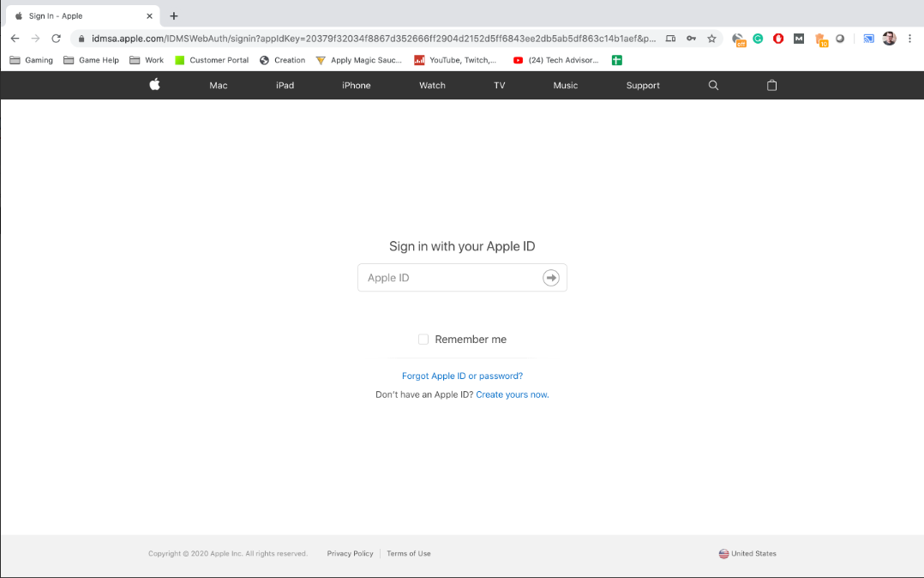924x578 pixels.
Task: Open saved passwords key icon
Action: click(691, 39)
